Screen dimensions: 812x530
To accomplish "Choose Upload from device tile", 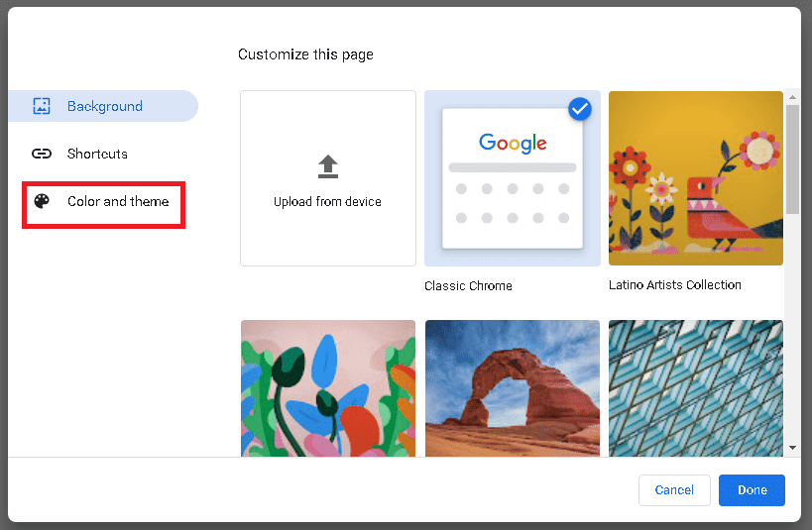I will pyautogui.click(x=328, y=178).
